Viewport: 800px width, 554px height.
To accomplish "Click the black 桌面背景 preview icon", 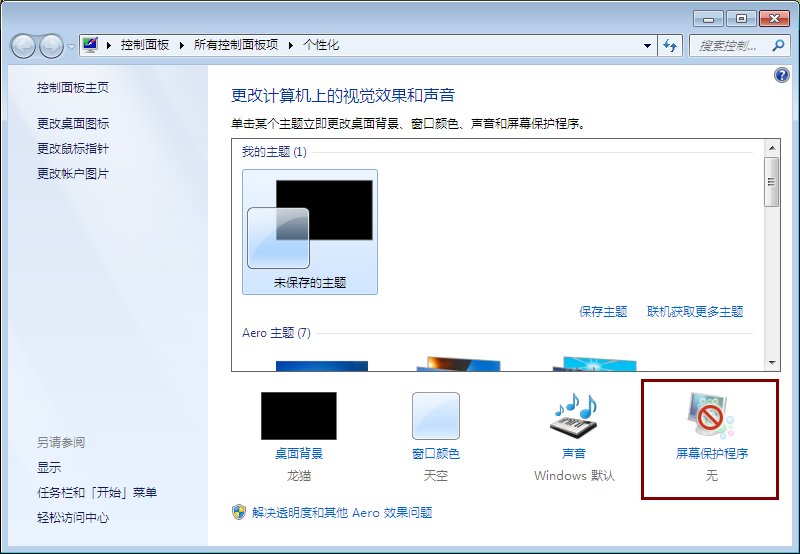I will click(x=299, y=416).
